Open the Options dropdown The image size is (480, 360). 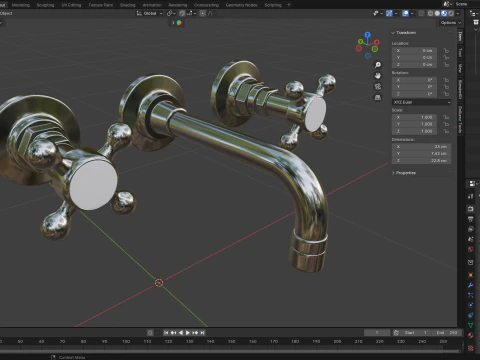[x=450, y=23]
